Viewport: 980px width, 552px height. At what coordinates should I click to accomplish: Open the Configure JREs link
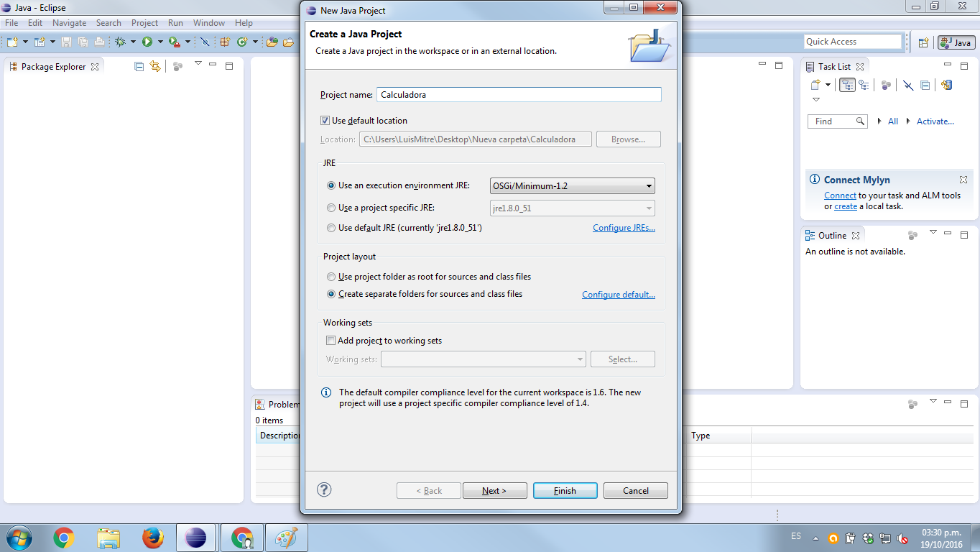[624, 228]
